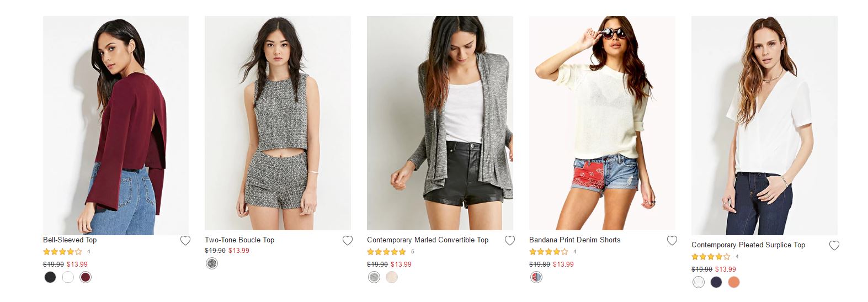Open the five-star rating of Marled Convertible Top
The image size is (868, 302).
tap(386, 252)
